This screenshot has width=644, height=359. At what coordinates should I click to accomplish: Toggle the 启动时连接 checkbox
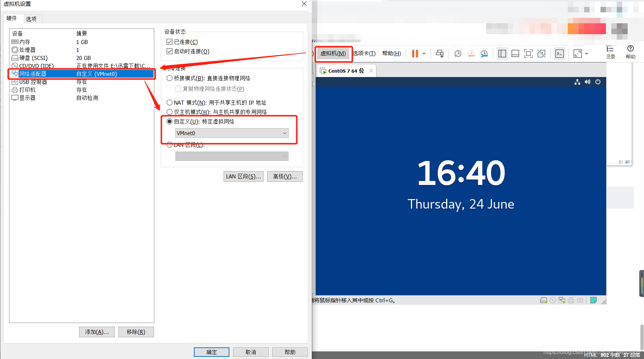pyautogui.click(x=170, y=51)
